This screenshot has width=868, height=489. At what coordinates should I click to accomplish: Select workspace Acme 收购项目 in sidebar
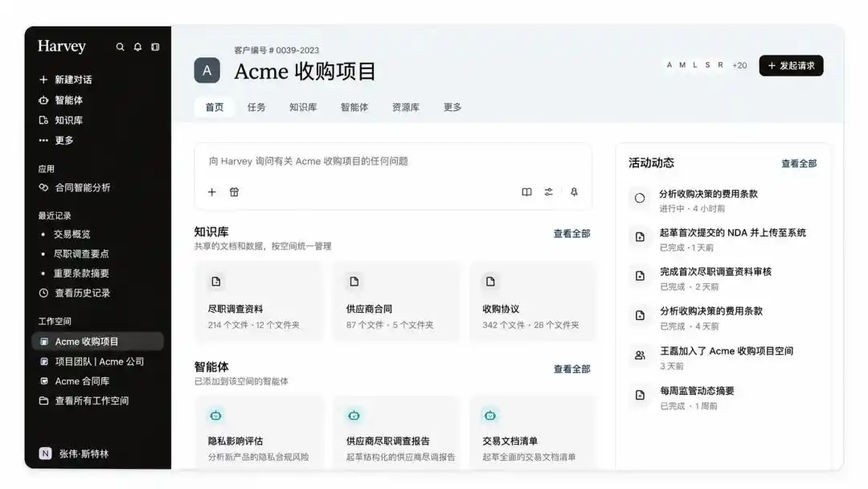(98, 342)
